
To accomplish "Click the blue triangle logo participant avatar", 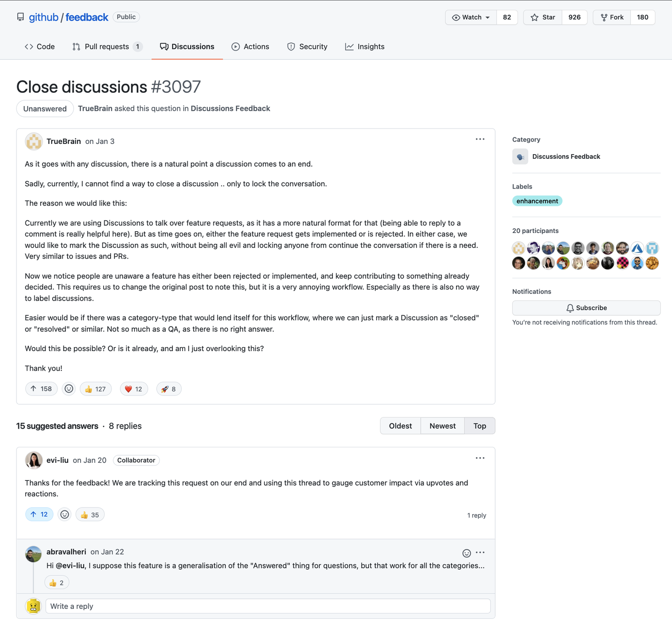I will click(x=637, y=248).
